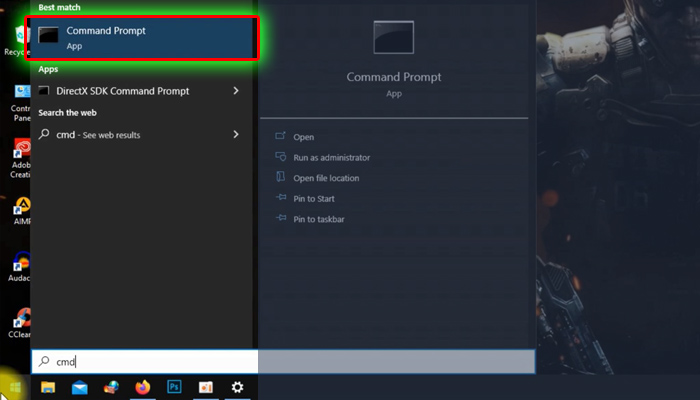
Task: Expand the cmd web results chevron
Action: coord(236,134)
